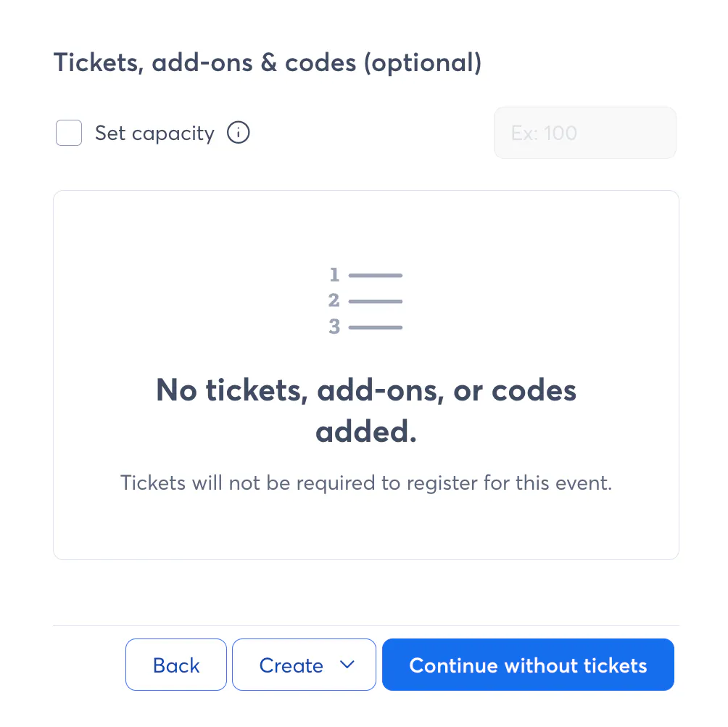The image size is (728, 727).
Task: Click the "No tickets, add-ons, or codes added" message
Action: coord(366,411)
